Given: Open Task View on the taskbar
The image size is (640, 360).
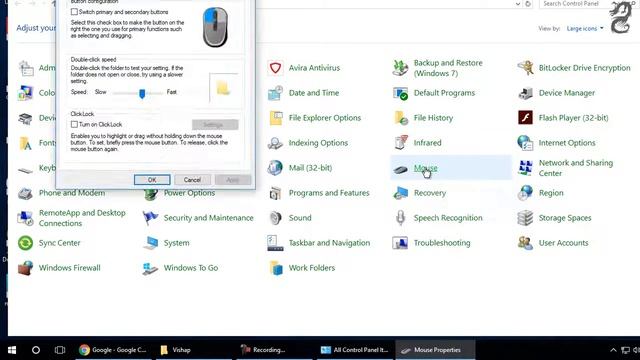Looking at the screenshot, I should pos(60,350).
